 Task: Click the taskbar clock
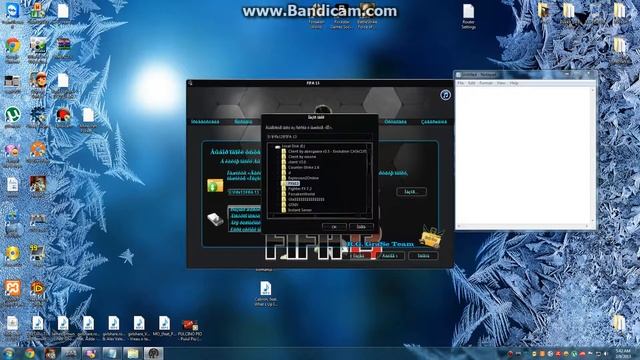(x=623, y=353)
